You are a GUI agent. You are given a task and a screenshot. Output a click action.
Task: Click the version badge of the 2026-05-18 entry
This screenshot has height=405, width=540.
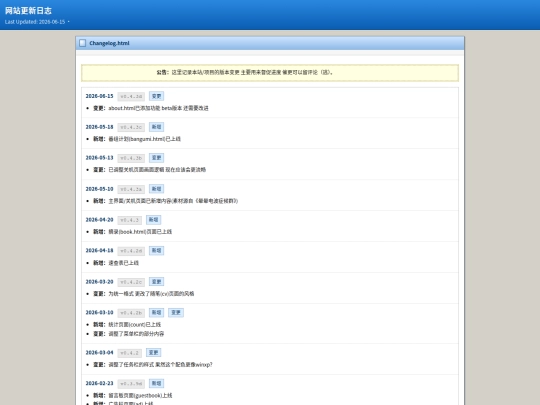[x=131, y=127]
